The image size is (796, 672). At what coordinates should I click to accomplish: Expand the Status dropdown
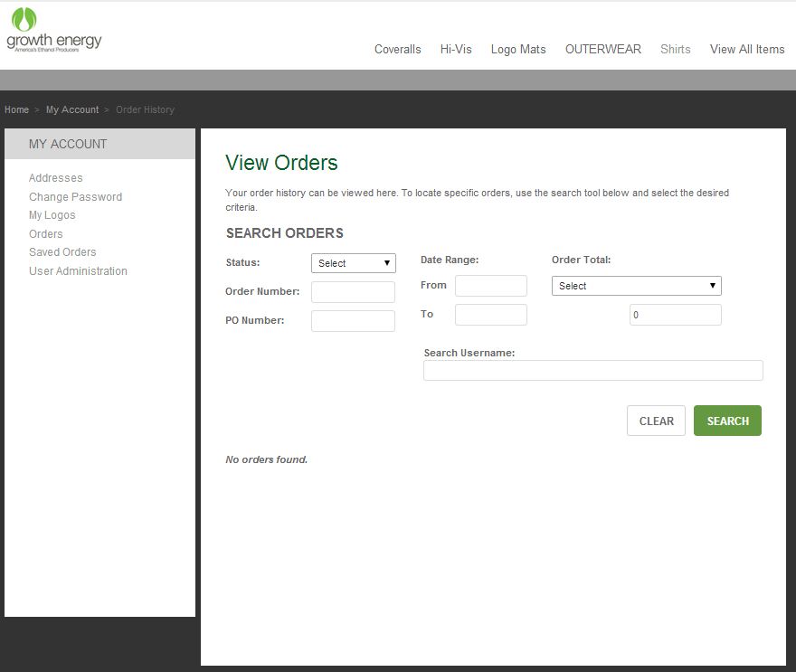(x=353, y=263)
